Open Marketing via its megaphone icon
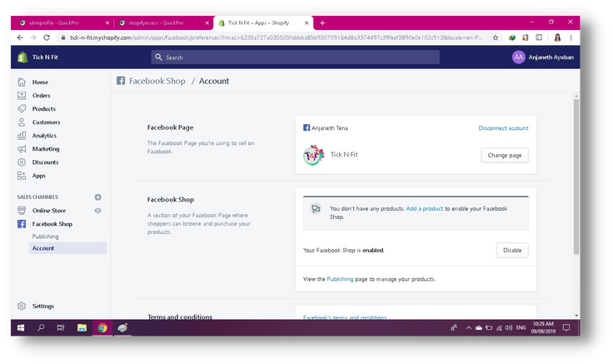613x364 pixels. 22,149
